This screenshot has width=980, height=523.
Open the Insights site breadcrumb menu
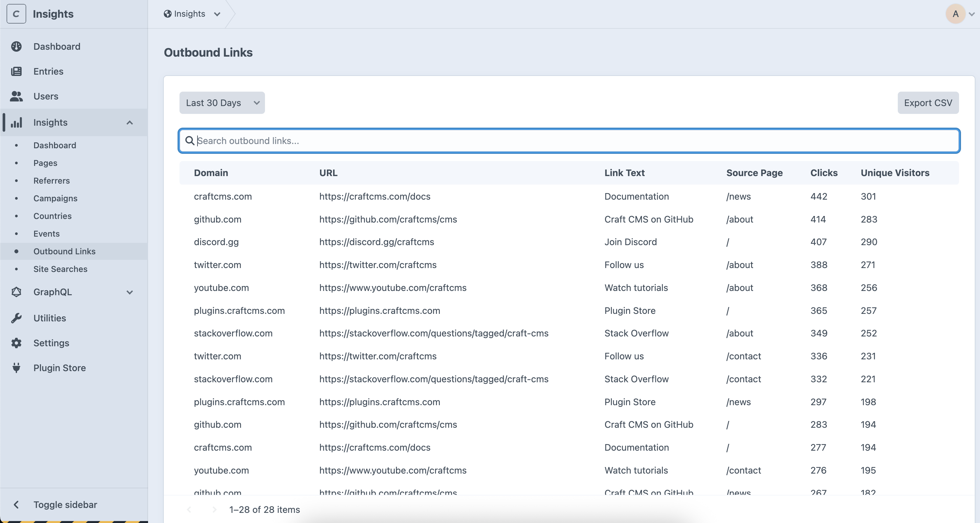pyautogui.click(x=192, y=14)
